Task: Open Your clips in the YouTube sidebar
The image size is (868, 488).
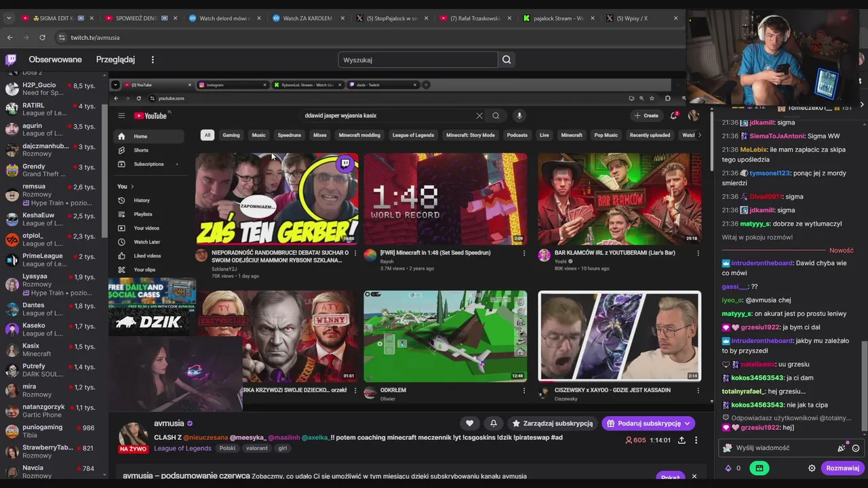Action: [x=149, y=270]
